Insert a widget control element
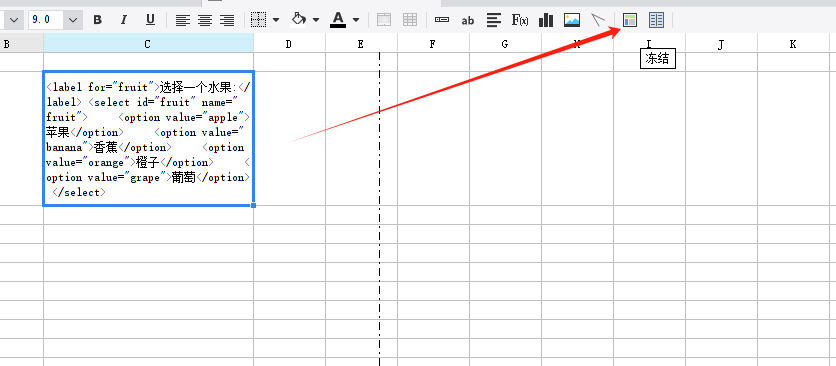Image resolution: width=836 pixels, height=366 pixels. click(442, 20)
